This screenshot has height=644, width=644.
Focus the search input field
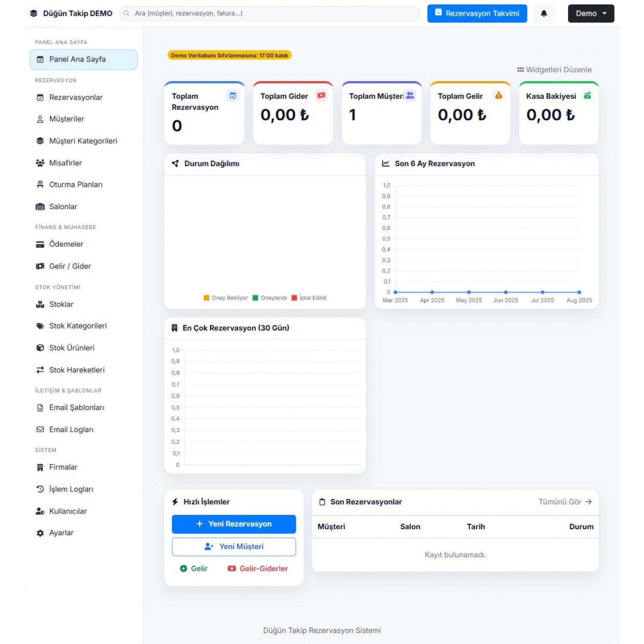[x=270, y=13]
